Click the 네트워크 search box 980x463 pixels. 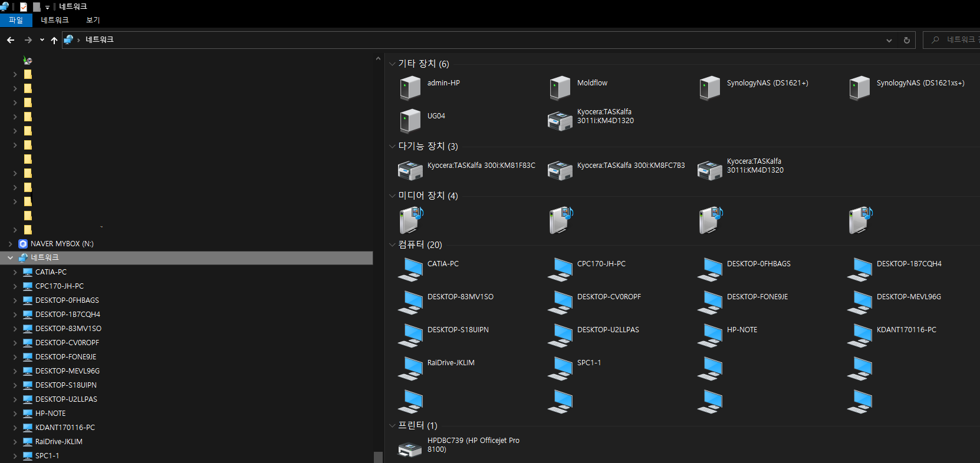[951, 40]
